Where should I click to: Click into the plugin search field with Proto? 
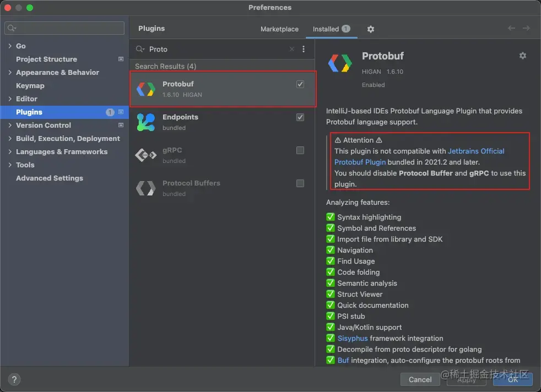click(x=218, y=49)
